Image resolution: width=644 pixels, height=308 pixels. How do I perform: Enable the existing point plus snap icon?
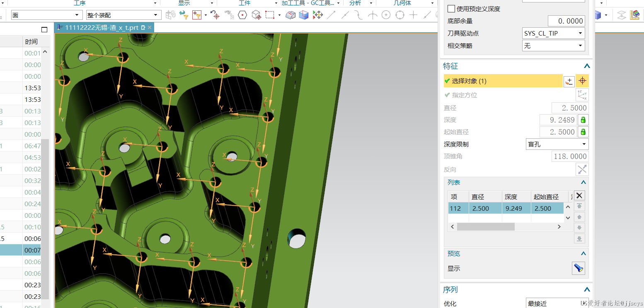(x=414, y=15)
